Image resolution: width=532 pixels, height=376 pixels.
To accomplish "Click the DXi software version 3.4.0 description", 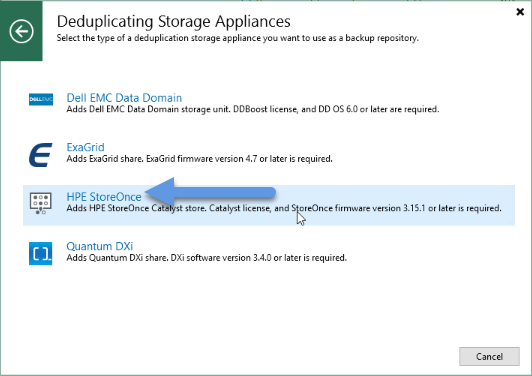I will pos(207,258).
